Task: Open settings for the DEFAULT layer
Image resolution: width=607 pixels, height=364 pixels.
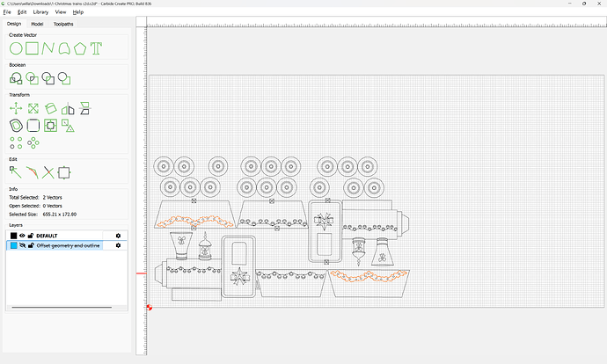Action: pos(118,236)
